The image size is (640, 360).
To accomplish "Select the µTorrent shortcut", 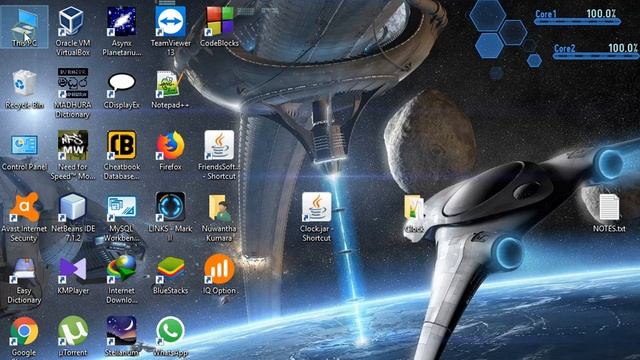I will point(73,336).
